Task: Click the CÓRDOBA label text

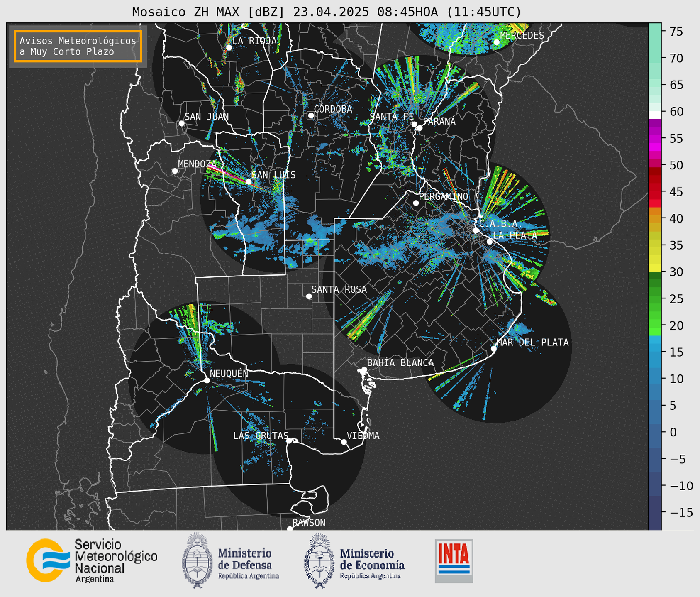Action: 333,109
